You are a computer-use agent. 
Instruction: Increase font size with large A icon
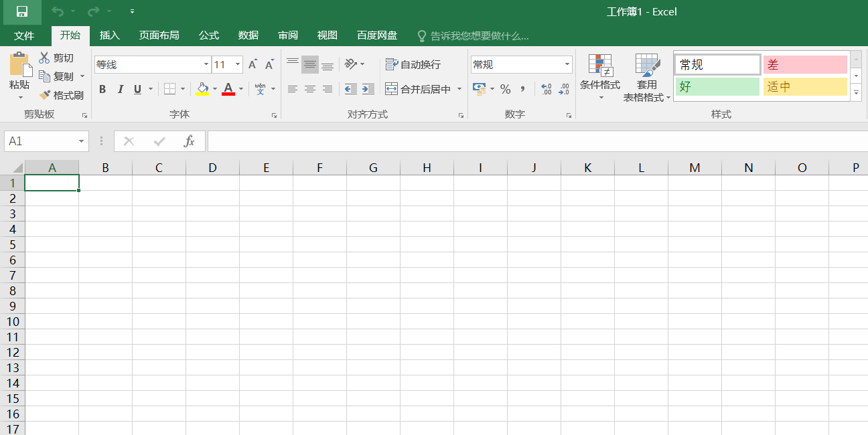[x=252, y=65]
